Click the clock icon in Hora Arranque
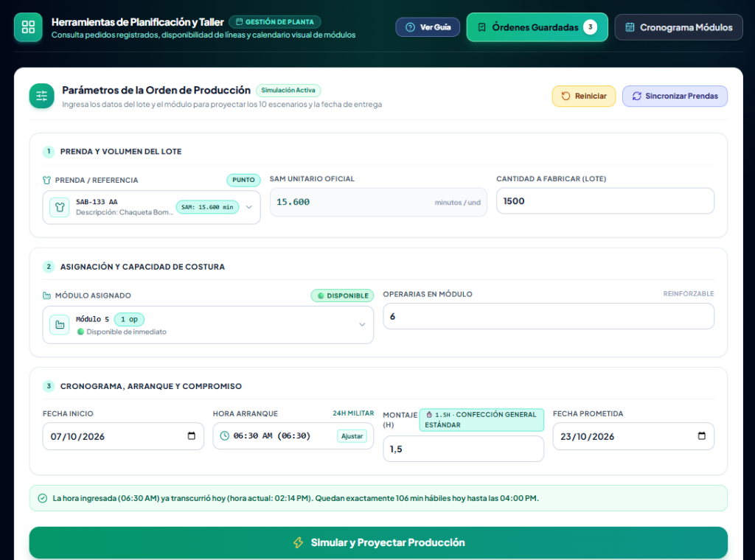755x560 pixels. pos(224,436)
